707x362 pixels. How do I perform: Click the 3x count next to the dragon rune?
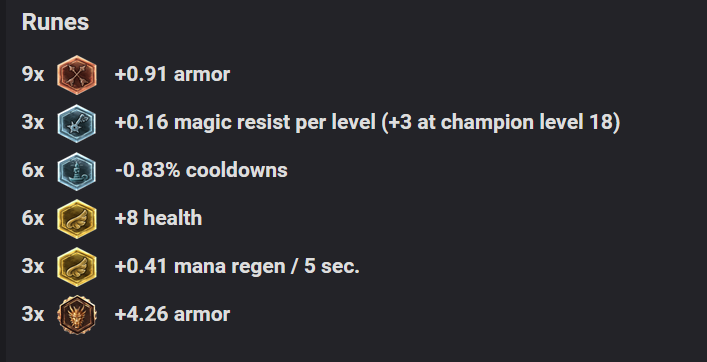(33, 314)
